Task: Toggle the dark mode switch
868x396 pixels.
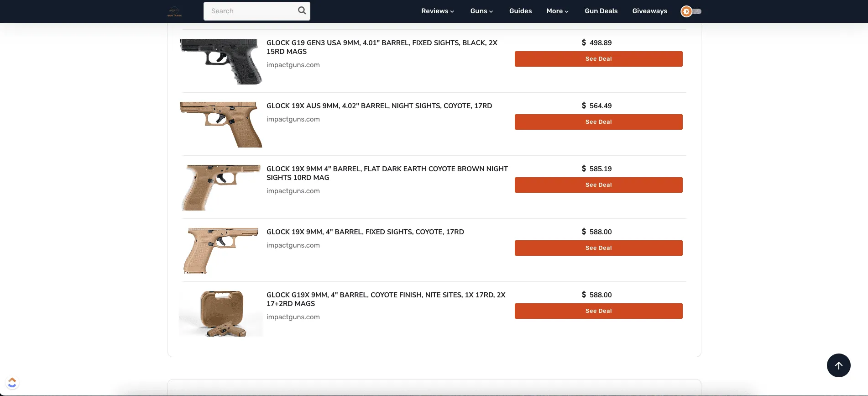Action: 691,11
